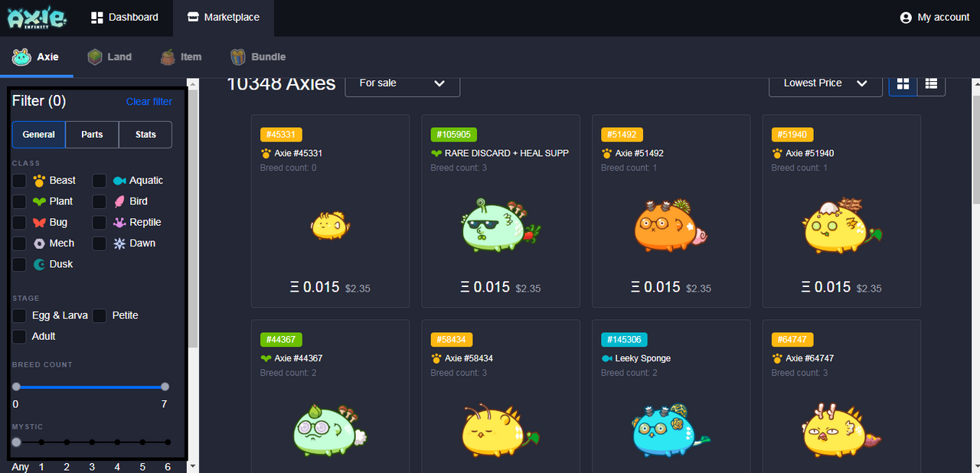Select the Land category tab
The height and width of the screenshot is (473, 980).
[x=109, y=57]
